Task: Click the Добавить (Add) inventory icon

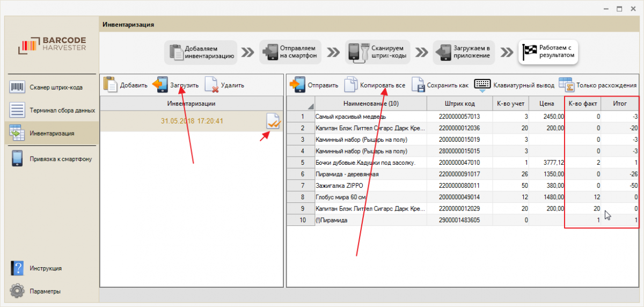Action: point(110,85)
